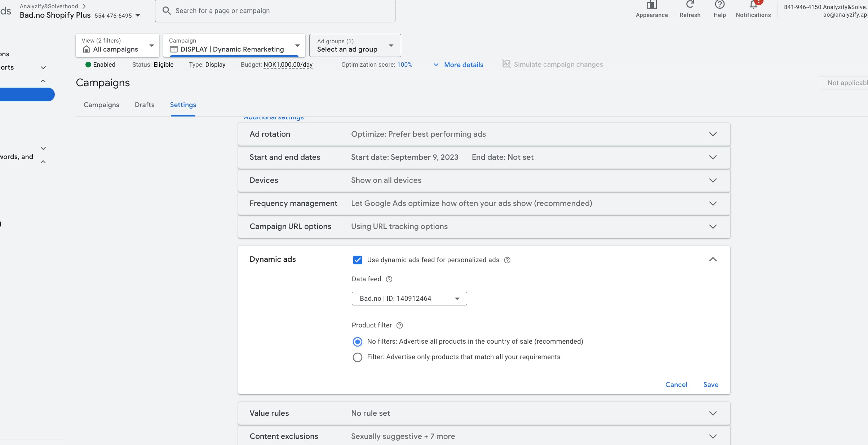Click the search magnifier icon

[x=167, y=11]
